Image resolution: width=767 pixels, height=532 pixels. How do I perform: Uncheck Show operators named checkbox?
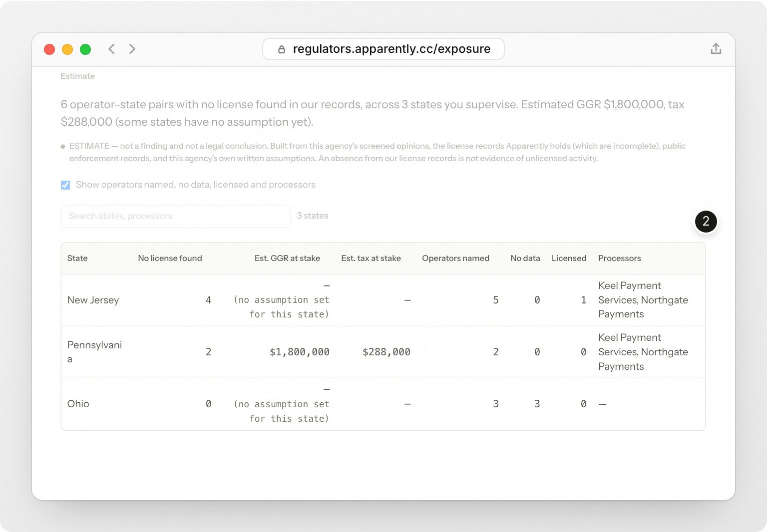click(65, 185)
